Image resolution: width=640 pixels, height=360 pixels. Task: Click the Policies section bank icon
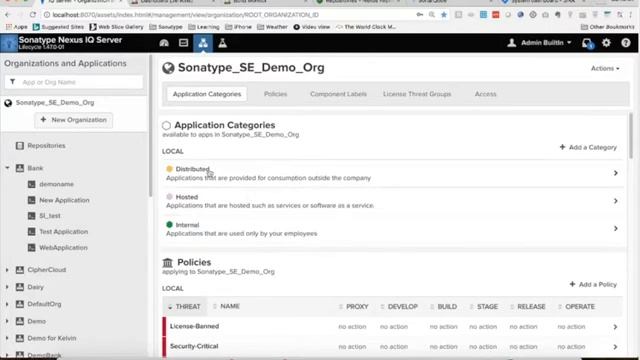tap(167, 262)
